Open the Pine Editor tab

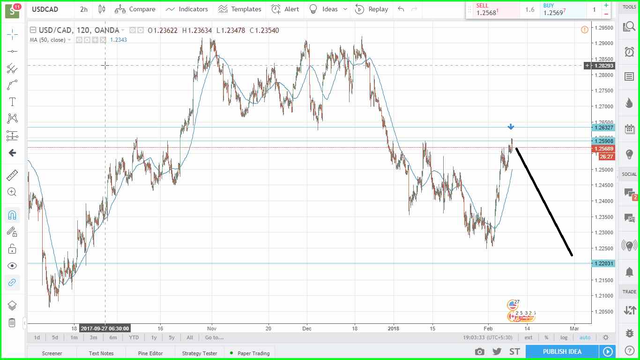click(x=150, y=353)
